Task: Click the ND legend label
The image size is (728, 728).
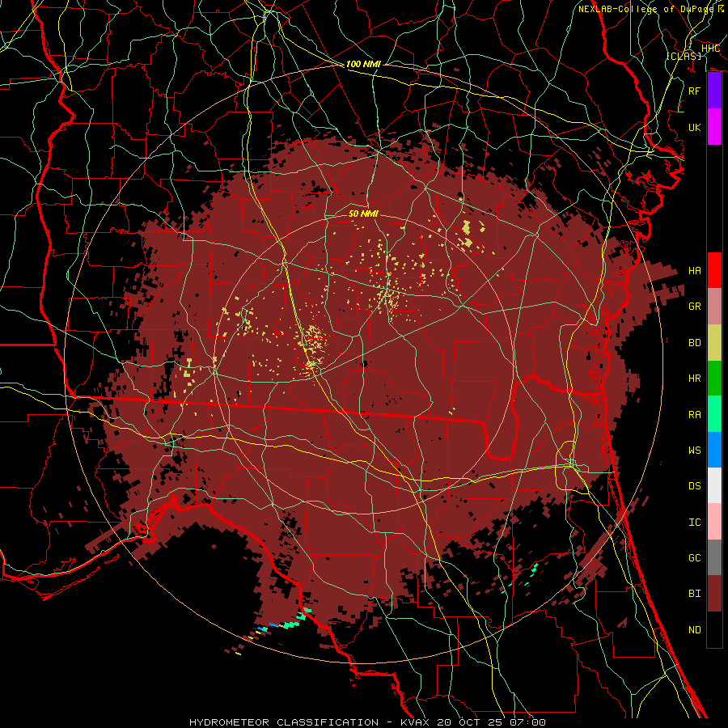Action: point(694,629)
